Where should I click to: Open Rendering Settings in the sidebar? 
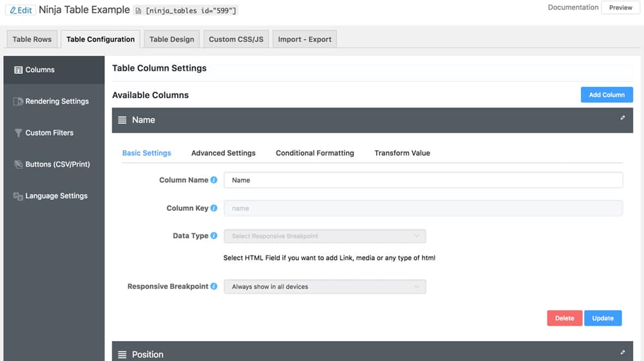(57, 101)
